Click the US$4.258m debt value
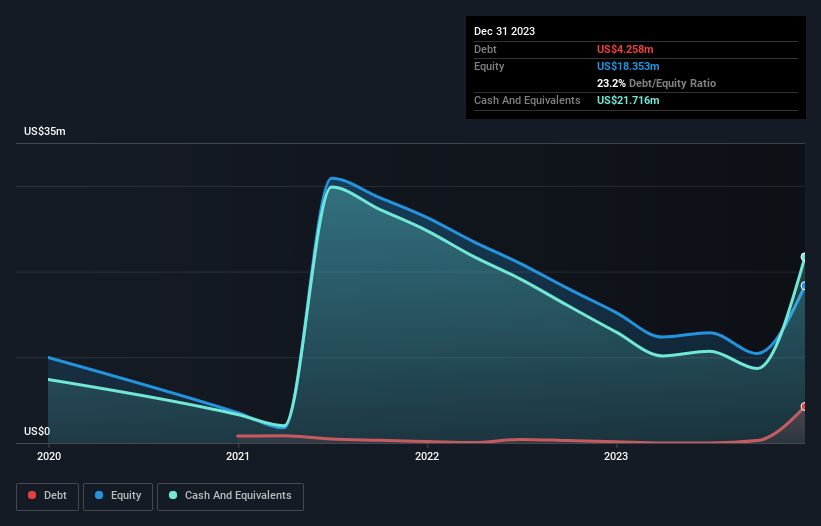This screenshot has width=821, height=526. coord(625,49)
